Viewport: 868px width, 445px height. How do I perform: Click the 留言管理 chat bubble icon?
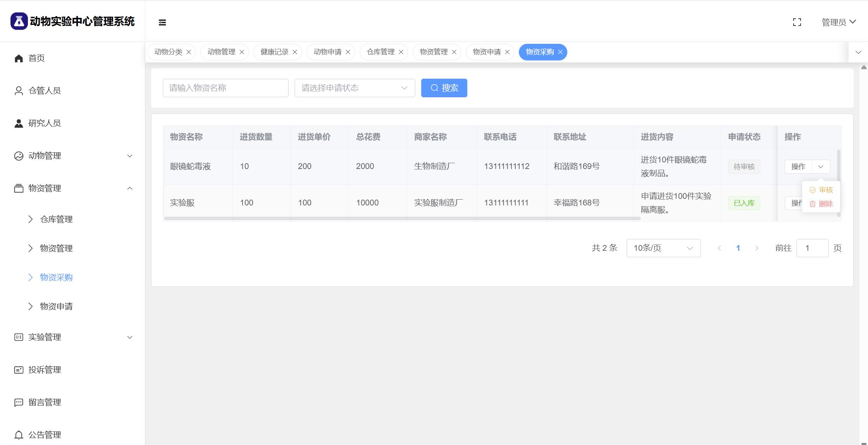point(19,402)
